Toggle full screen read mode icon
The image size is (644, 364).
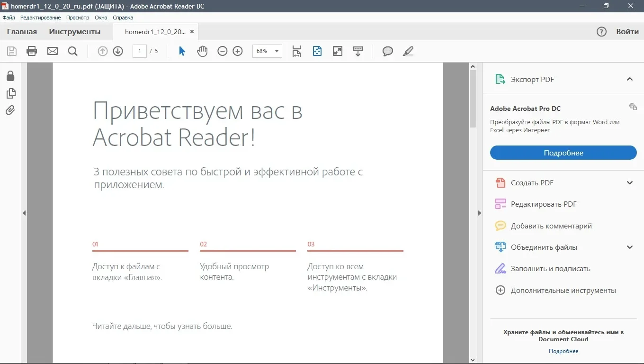coord(338,51)
